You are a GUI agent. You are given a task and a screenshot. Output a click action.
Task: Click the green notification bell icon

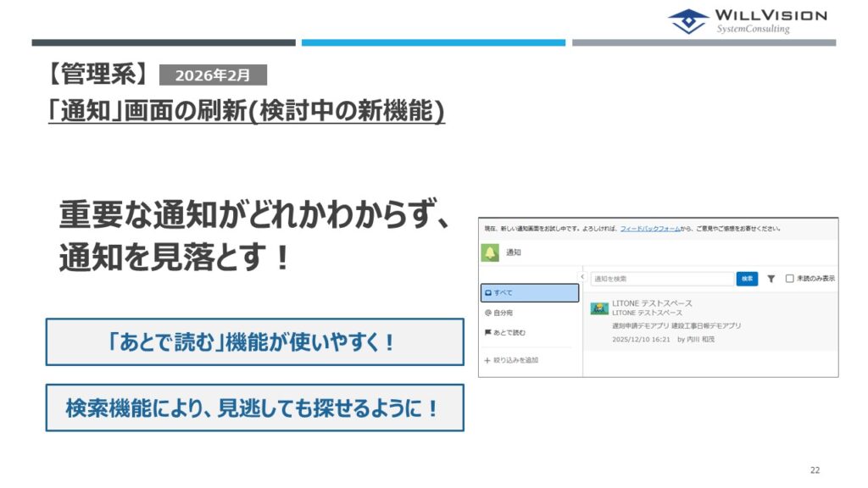point(490,252)
